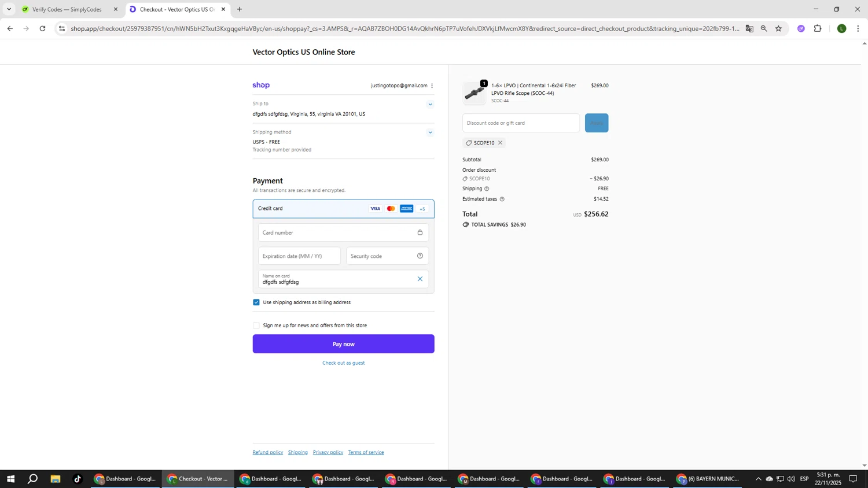Check Sign me up for news and offers
This screenshot has width=868, height=488.
pos(256,326)
